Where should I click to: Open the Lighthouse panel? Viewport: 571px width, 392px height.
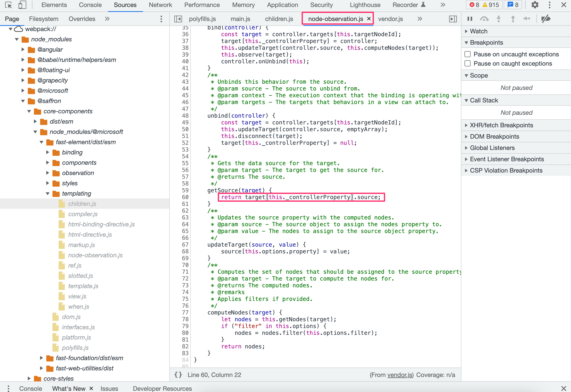(x=365, y=5)
